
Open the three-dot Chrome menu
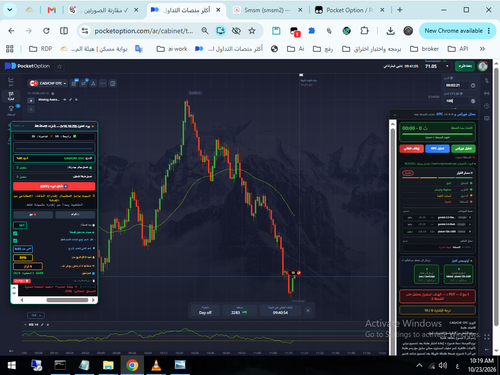(x=489, y=31)
